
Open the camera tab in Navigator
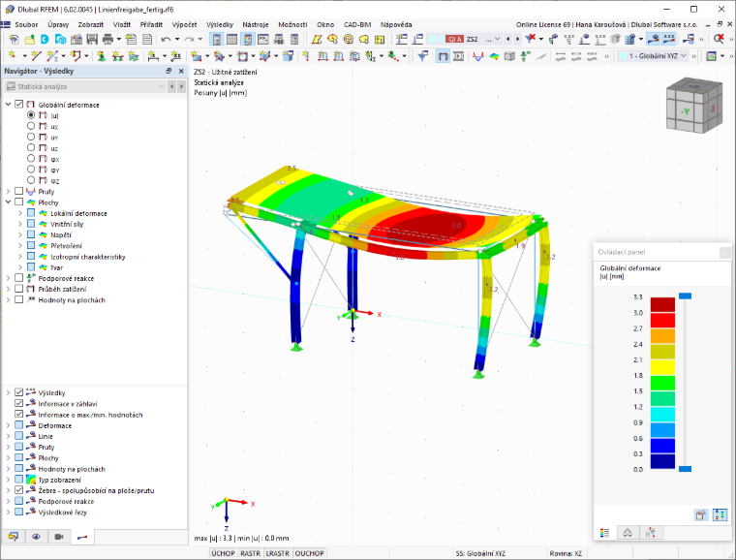59,537
